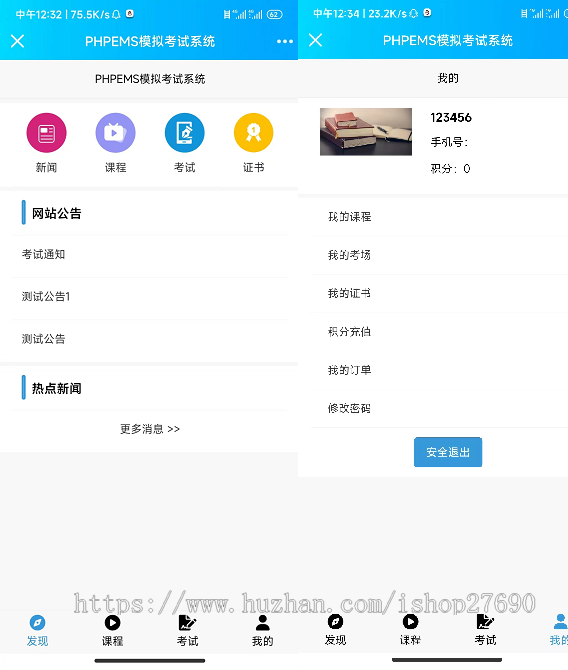Image resolution: width=568 pixels, height=670 pixels.
Task: Open the 测试公告 announcement
Action: (150, 339)
